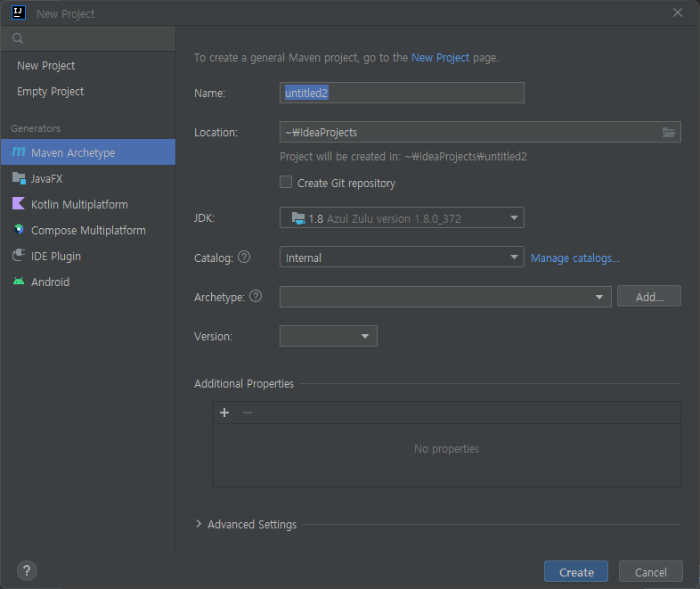The height and width of the screenshot is (589, 700).
Task: Click the Cancel button
Action: 650,571
